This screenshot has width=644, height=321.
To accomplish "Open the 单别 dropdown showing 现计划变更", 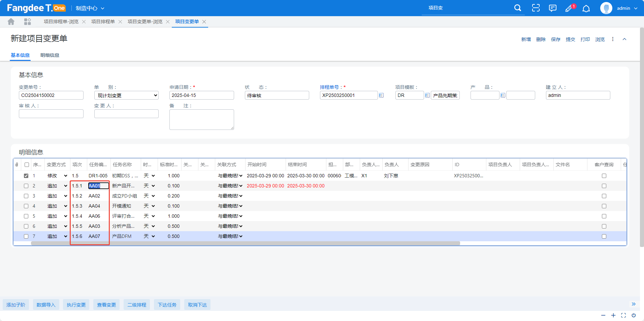I will pos(126,96).
